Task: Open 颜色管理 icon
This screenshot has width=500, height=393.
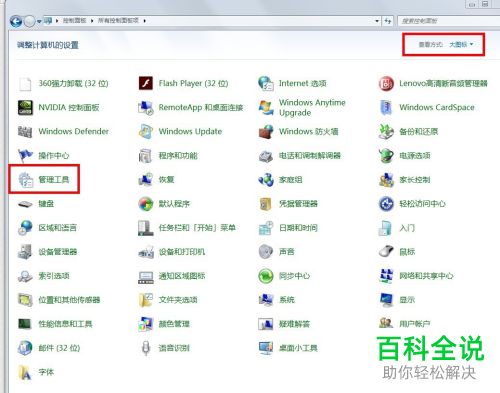Action: pos(146,324)
